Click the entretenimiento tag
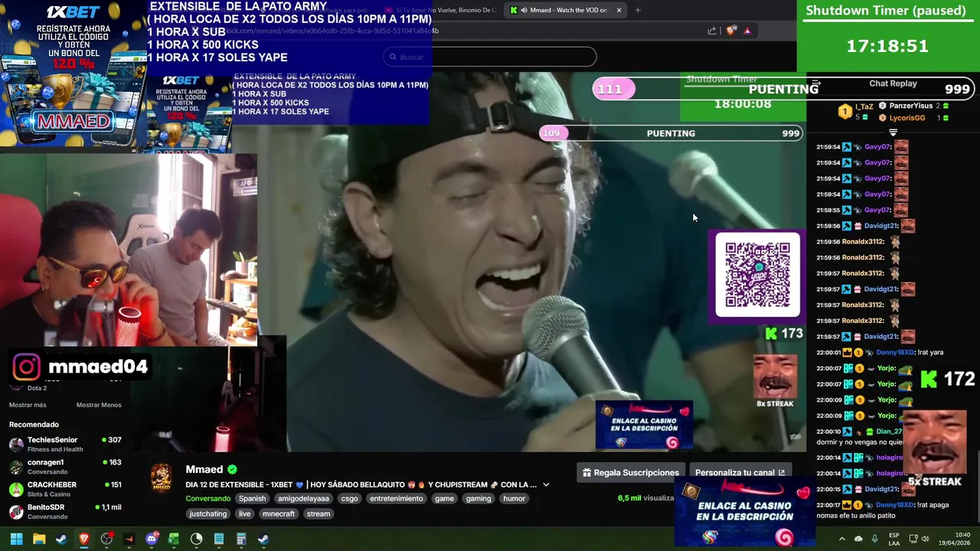Image resolution: width=980 pixels, height=551 pixels. [396, 498]
